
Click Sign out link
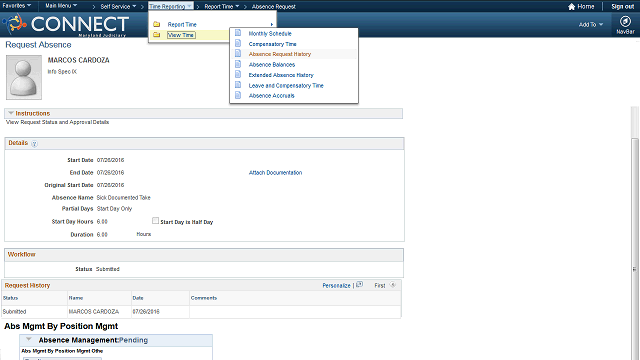(x=622, y=7)
